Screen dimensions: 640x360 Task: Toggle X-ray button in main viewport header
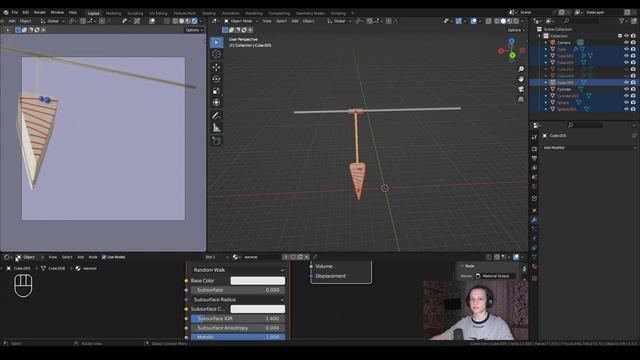click(489, 21)
